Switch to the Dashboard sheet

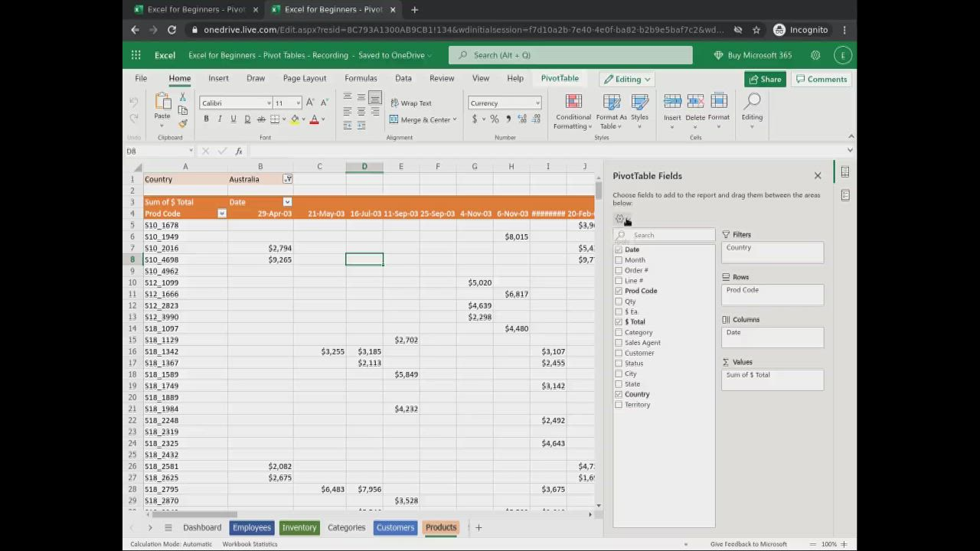coord(202,527)
